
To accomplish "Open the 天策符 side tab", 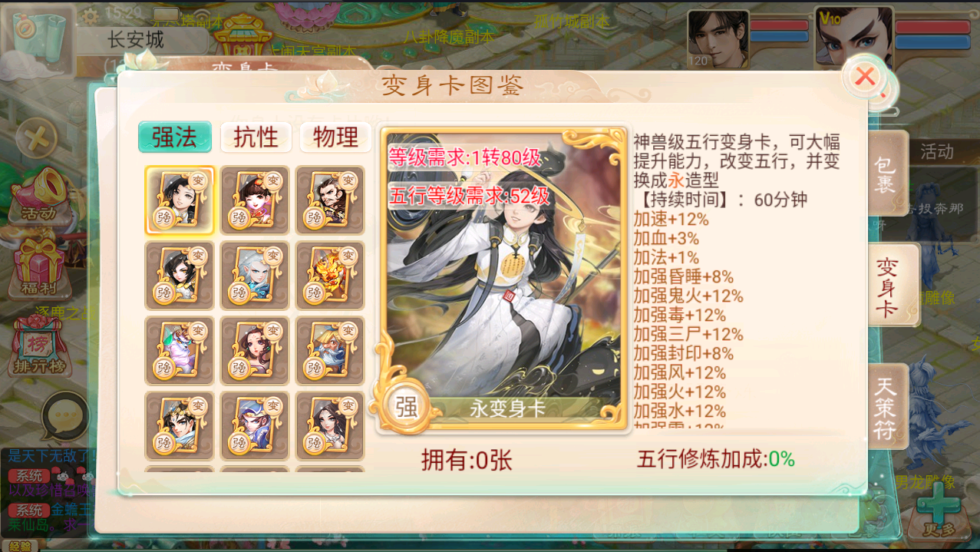I will pos(886,405).
